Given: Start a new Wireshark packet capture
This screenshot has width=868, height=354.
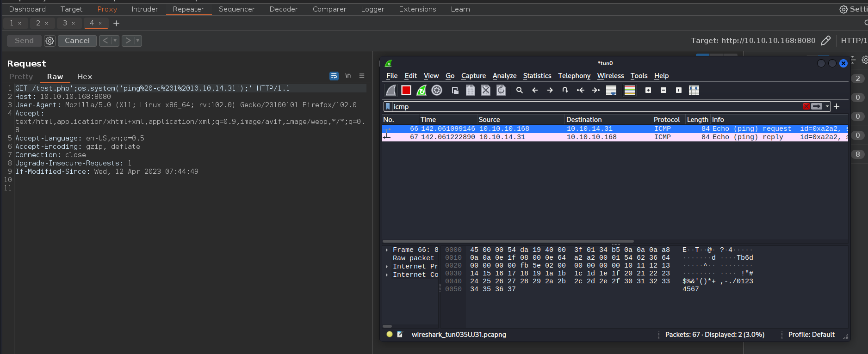Looking at the screenshot, I should (391, 90).
